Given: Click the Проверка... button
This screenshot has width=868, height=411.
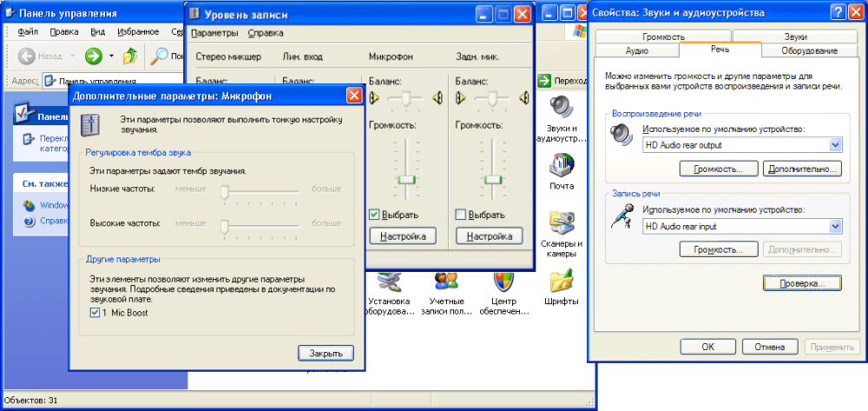Looking at the screenshot, I should pos(802,283).
